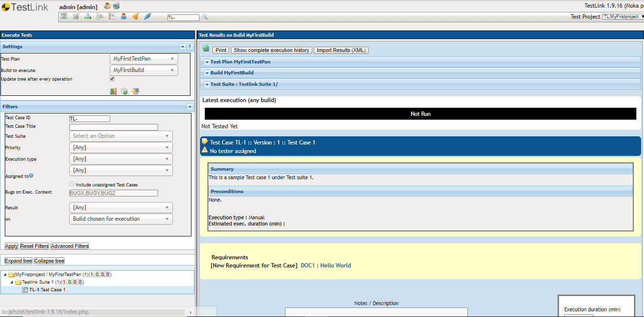Click the green globe icon beside Print
This screenshot has width=644, height=317.
[206, 50]
